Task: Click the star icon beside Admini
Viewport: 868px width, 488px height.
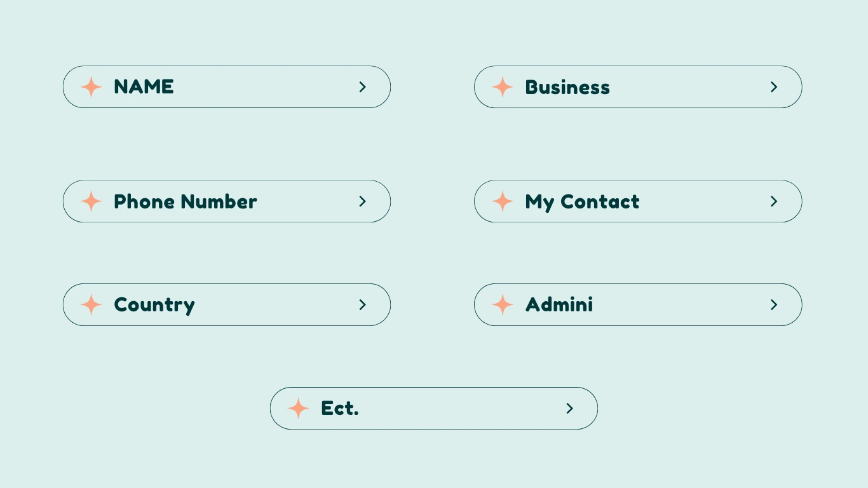Action: coord(502,305)
